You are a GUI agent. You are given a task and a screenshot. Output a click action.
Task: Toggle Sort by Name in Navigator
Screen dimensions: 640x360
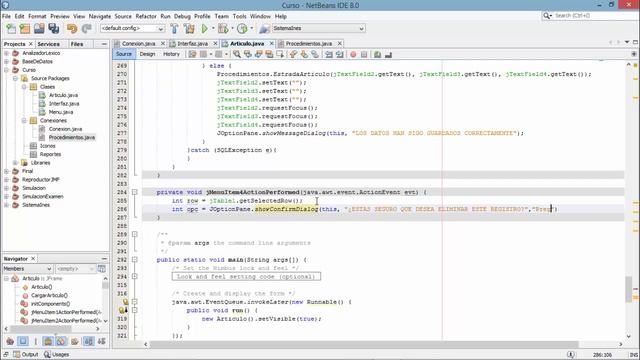89,341
